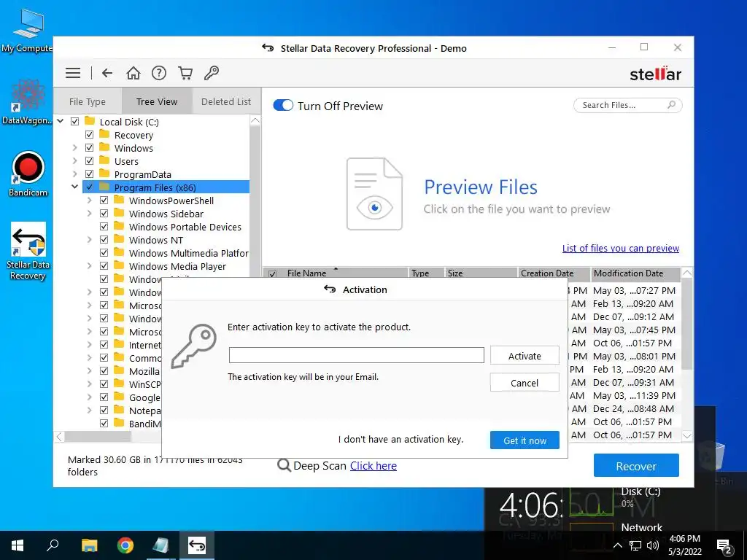Open the Windows Start menu
The width and height of the screenshot is (747, 560).
[18, 545]
